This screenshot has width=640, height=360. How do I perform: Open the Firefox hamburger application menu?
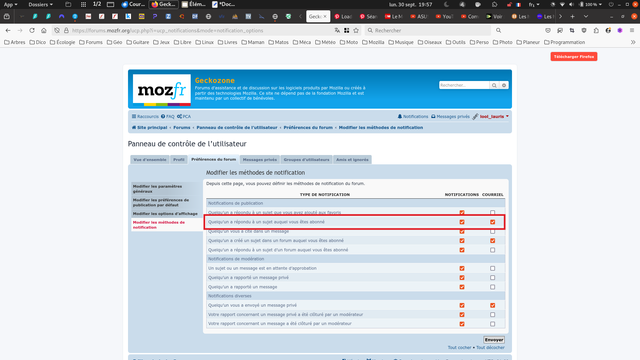click(x=632, y=31)
